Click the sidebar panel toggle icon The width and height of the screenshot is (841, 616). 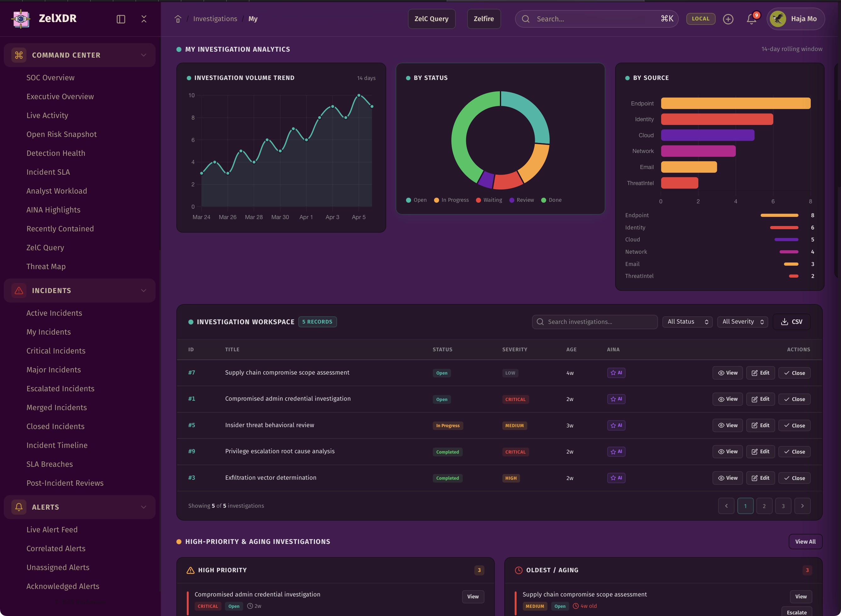tap(121, 19)
